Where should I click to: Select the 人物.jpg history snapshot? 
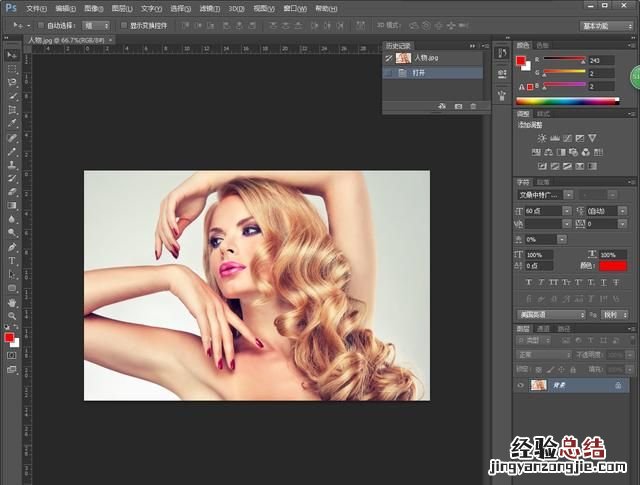point(426,58)
